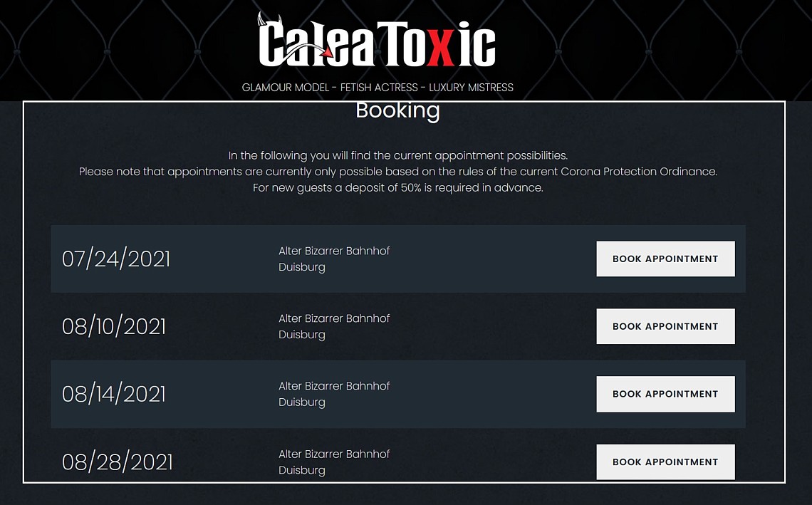Click the Glamour Model tagline under logo
This screenshot has width=812, height=505.
[378, 88]
